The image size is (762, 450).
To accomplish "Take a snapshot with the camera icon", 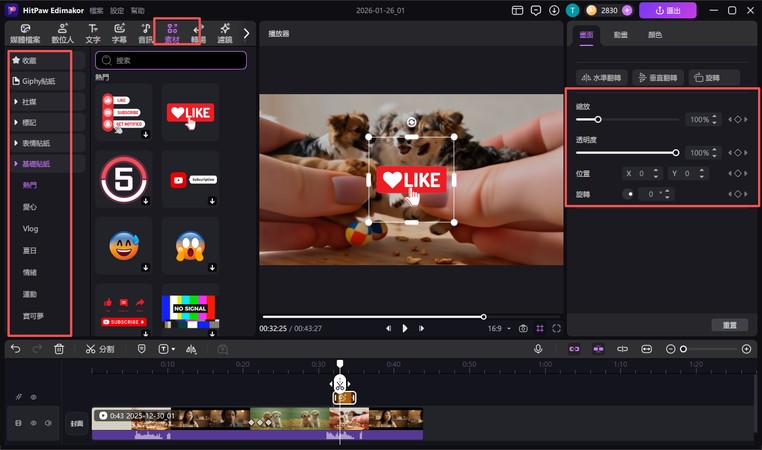I will 522,328.
